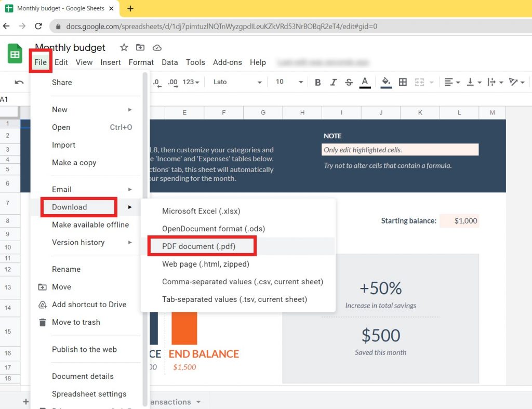Open the Format menu
This screenshot has width=532, height=409.
tap(141, 62)
